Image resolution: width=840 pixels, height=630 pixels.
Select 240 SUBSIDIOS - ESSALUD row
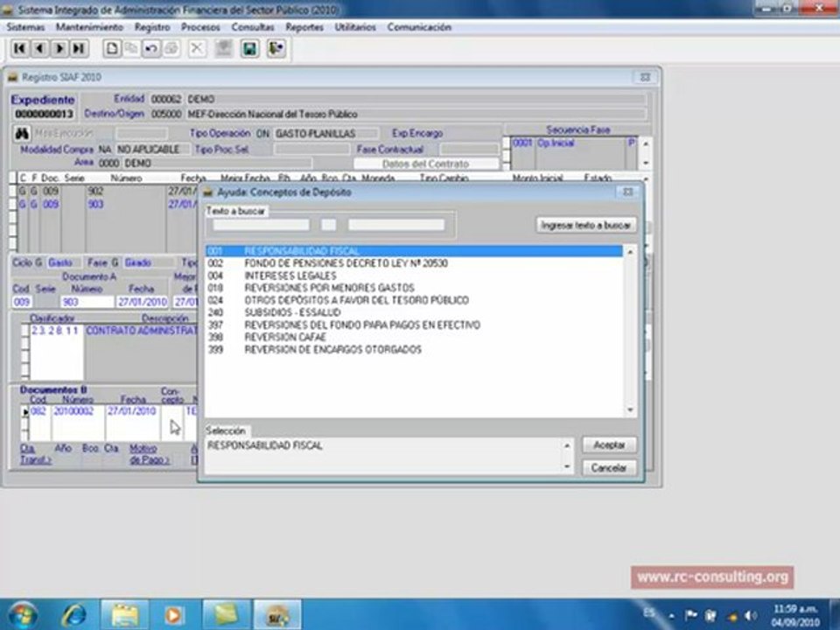414,312
